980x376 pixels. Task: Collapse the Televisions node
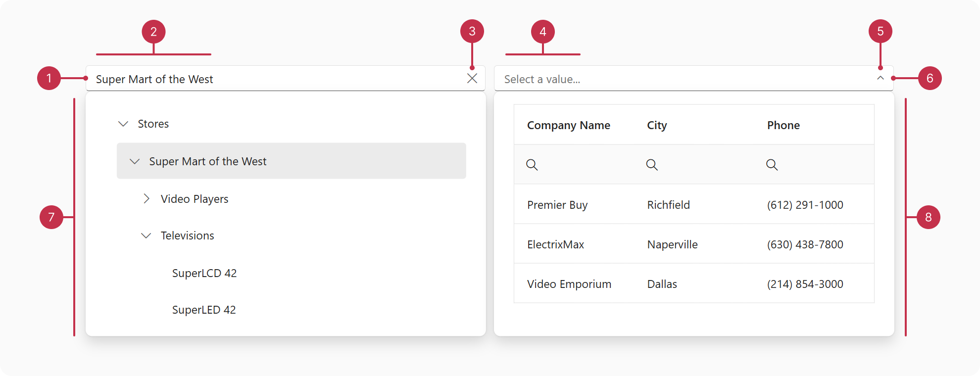pos(146,235)
